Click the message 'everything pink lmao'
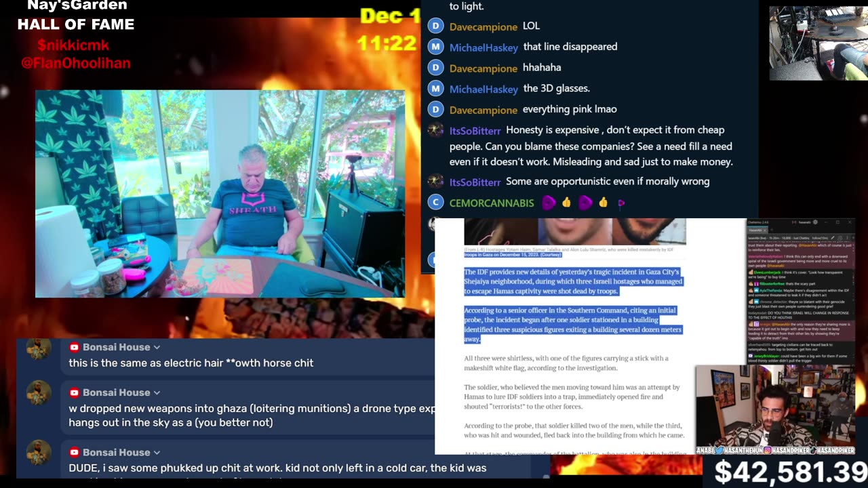 (570, 109)
